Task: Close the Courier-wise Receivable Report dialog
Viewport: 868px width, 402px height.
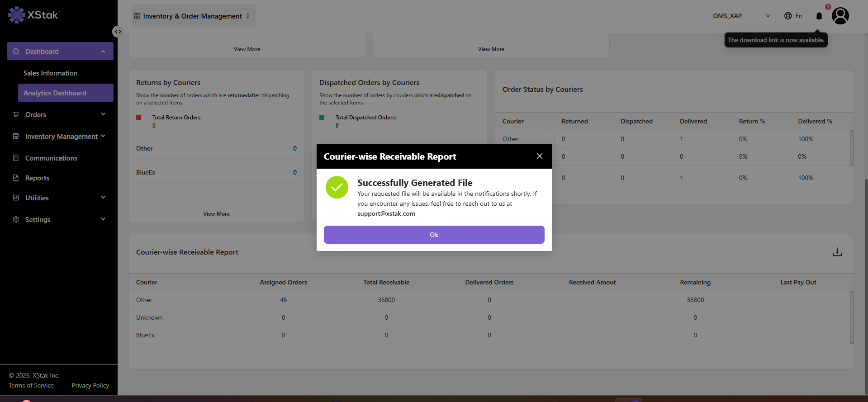Action: [x=540, y=156]
